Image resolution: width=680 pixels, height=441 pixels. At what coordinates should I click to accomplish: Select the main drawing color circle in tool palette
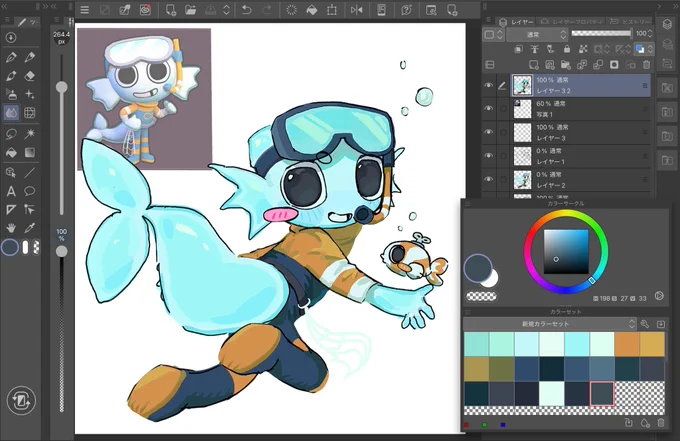coord(10,248)
